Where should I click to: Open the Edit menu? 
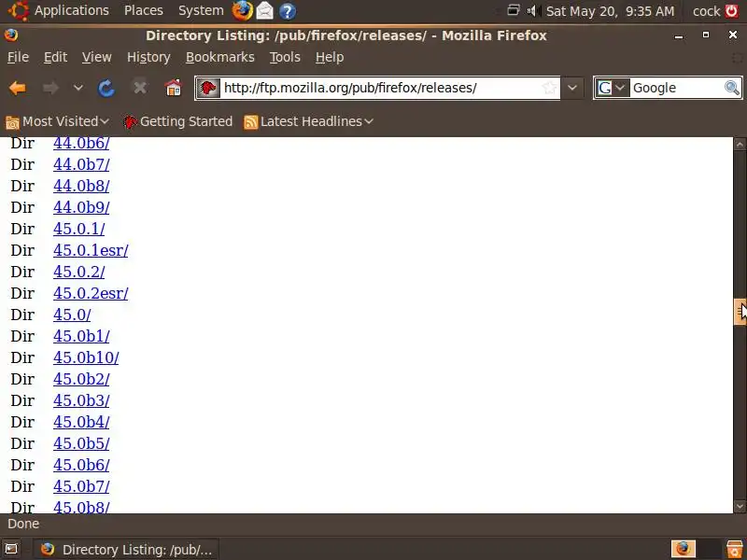tap(55, 57)
